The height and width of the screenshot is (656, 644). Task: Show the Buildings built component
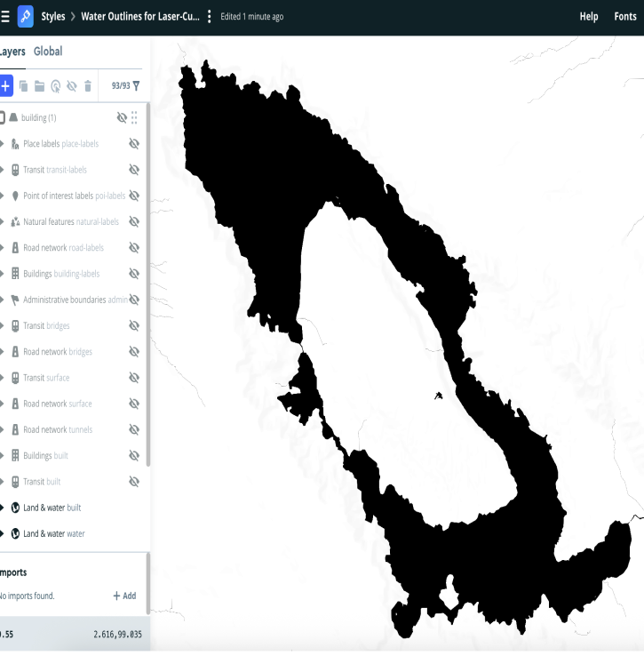[134, 456]
